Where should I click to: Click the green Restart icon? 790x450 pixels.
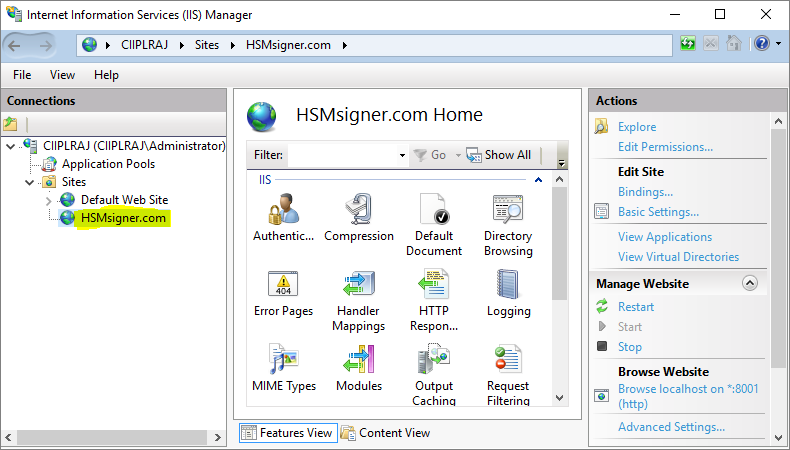click(x=602, y=306)
